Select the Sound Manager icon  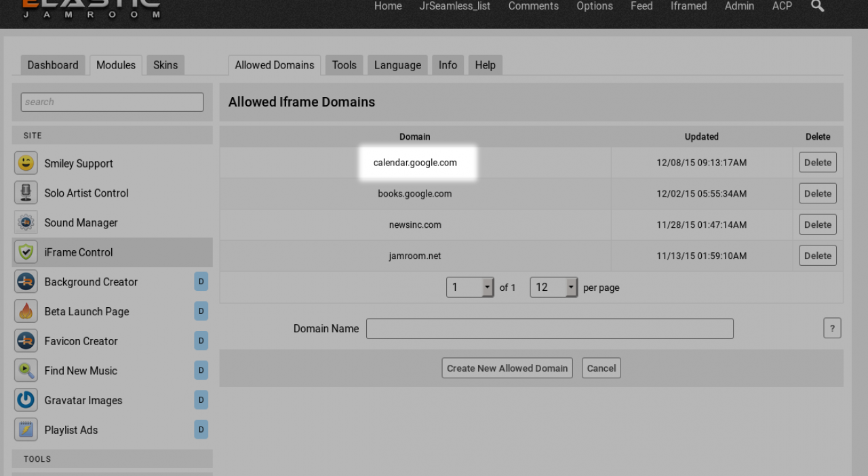point(26,222)
